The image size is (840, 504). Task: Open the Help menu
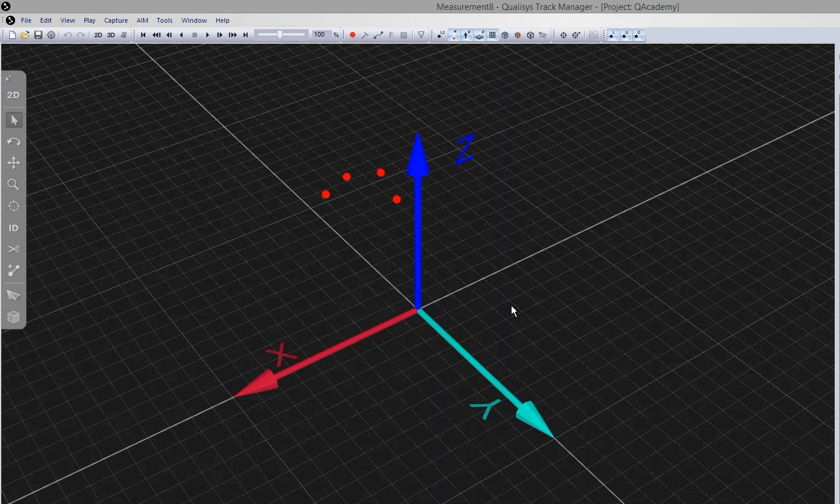(223, 20)
